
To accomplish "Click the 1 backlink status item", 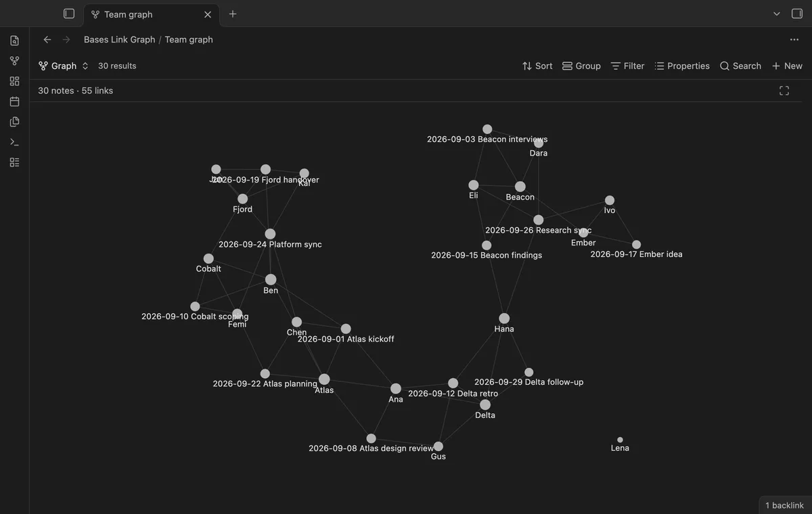I will tap(784, 505).
